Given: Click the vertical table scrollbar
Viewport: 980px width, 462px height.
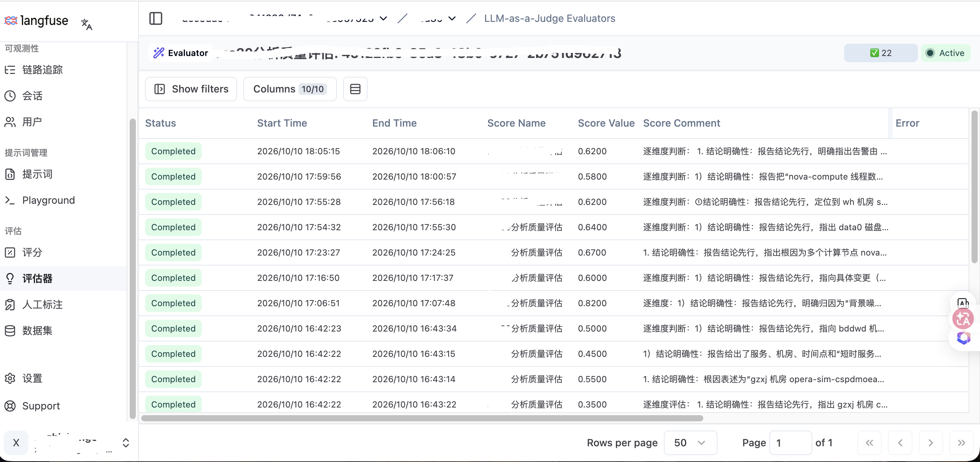Looking at the screenshot, I should pyautogui.click(x=975, y=187).
